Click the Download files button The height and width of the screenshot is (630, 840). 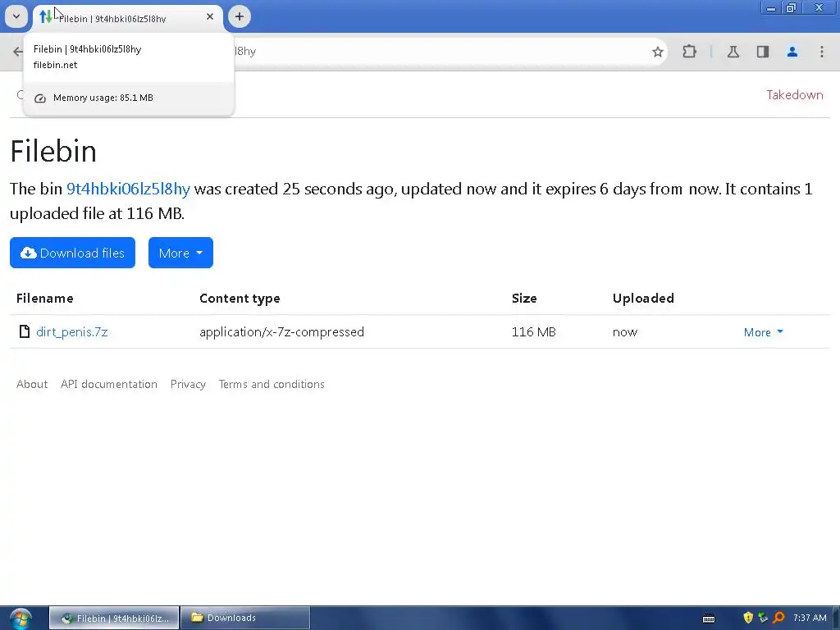(72, 253)
